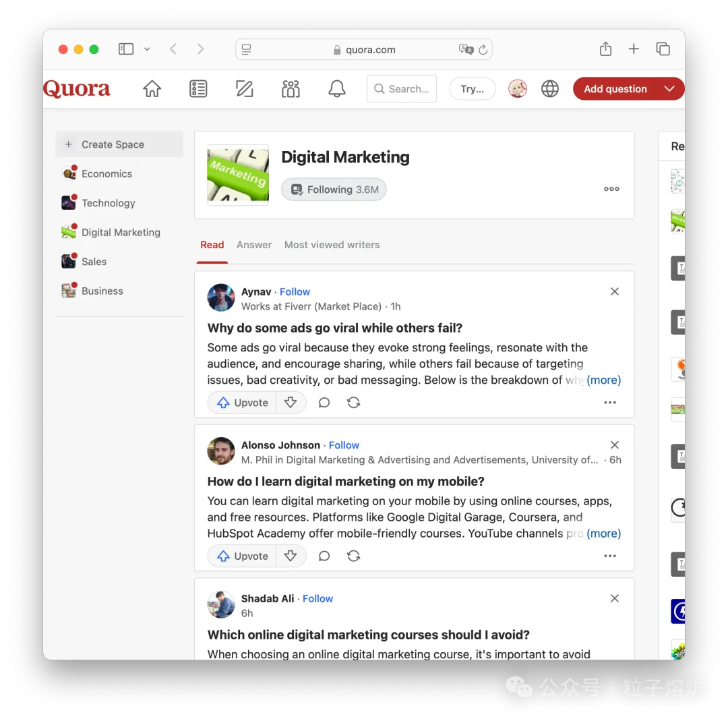Downvote Aynav's answer about viral ads

pyautogui.click(x=291, y=403)
